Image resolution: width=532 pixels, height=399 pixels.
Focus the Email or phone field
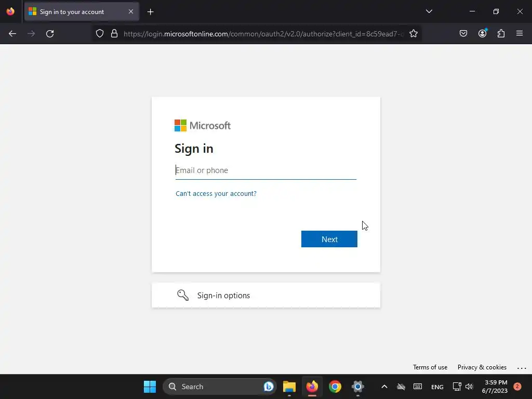click(265, 170)
